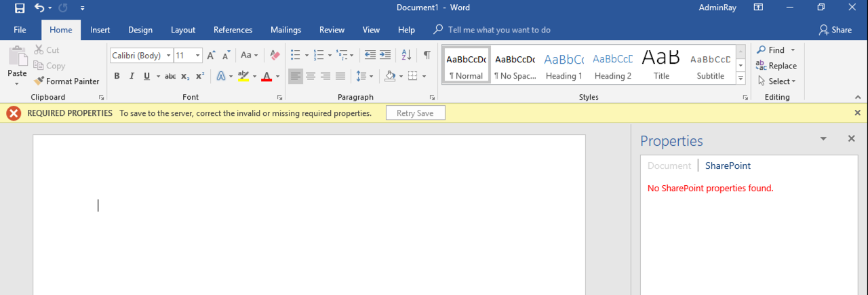Expand the Styles gallery More arrow

(x=741, y=79)
